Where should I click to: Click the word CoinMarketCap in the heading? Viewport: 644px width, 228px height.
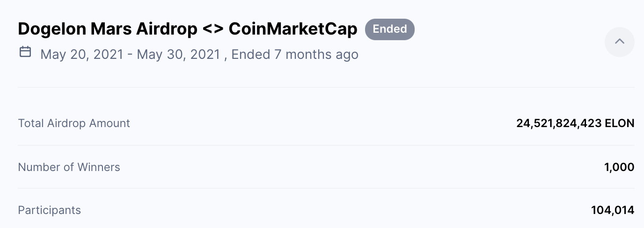click(293, 29)
